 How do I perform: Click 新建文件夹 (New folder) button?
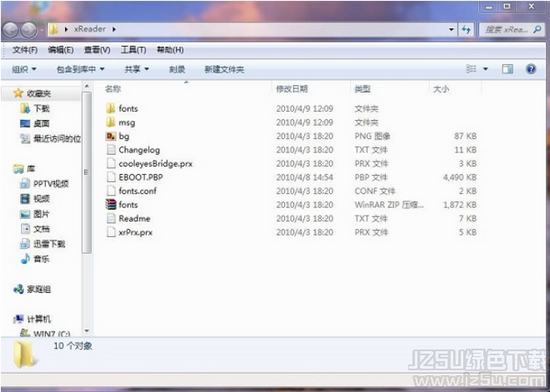point(224,69)
